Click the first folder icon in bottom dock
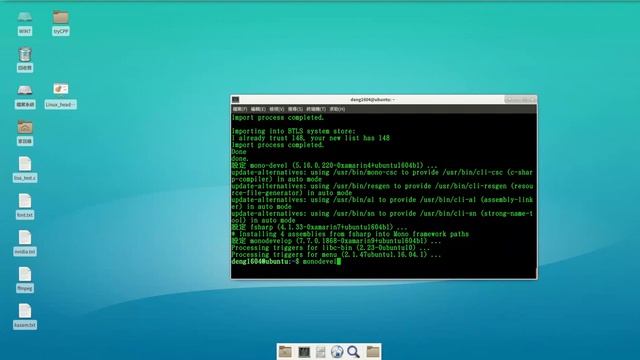Viewport: 640px width, 360px height. coord(285,351)
